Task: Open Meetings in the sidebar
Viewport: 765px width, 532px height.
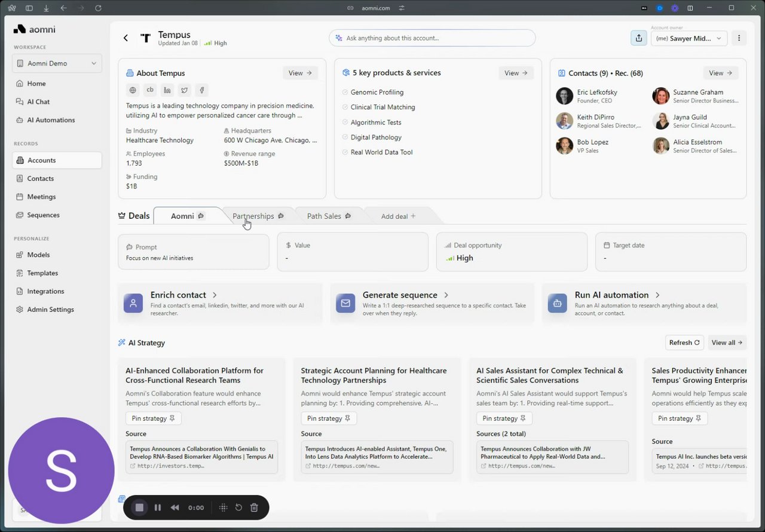Action: (x=57, y=197)
